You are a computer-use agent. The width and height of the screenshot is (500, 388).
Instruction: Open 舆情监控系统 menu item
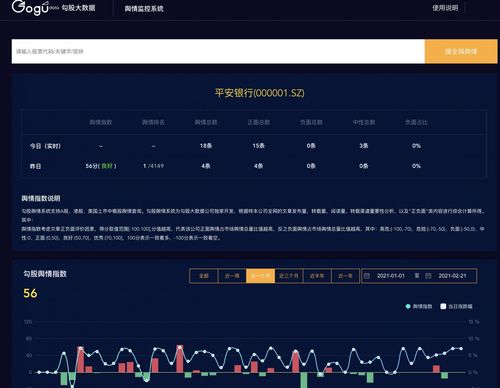tap(144, 9)
